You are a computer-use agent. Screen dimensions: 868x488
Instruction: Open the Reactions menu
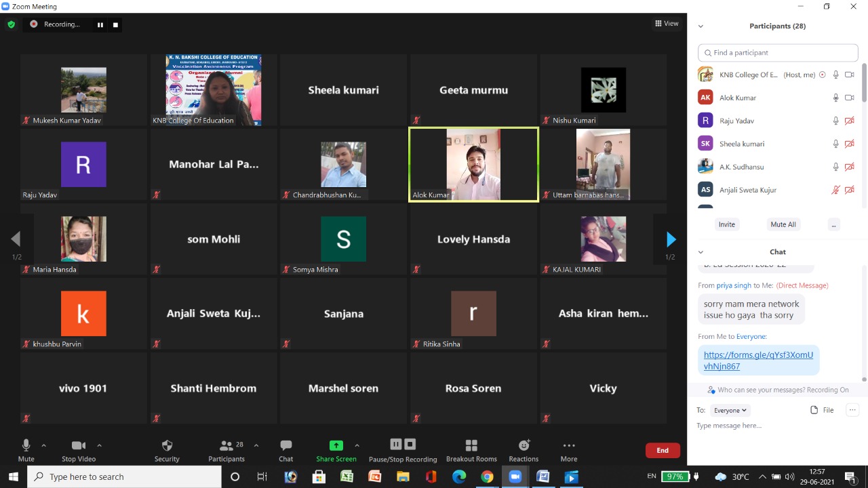[x=524, y=450]
